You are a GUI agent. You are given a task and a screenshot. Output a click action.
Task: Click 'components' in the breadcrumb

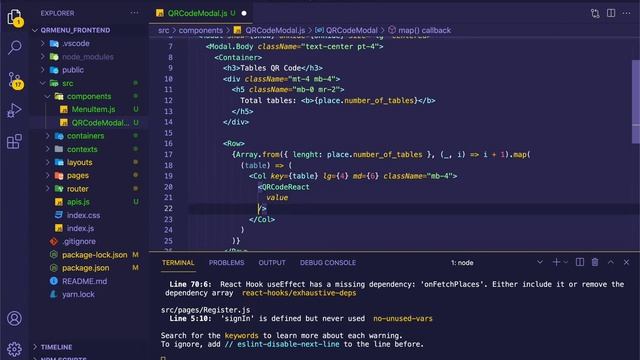pos(200,30)
